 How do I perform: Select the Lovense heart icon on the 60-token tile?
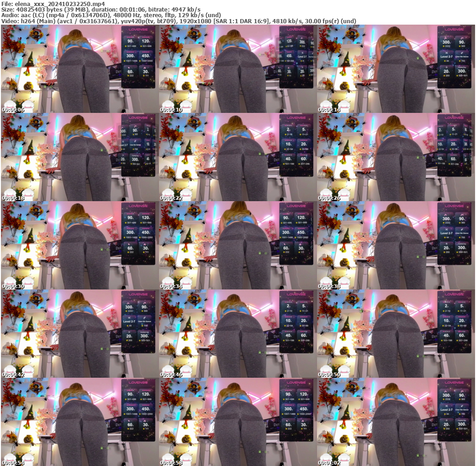[129, 68]
